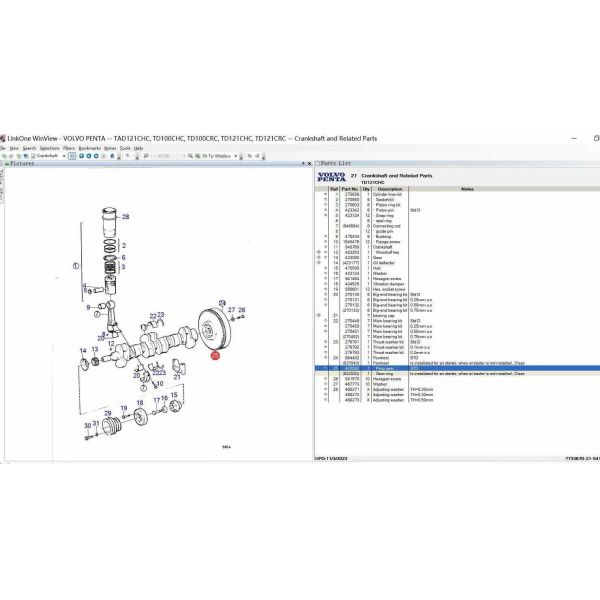The image size is (600, 600).
Task: Click the Volvo Penta logo
Action: coord(331,177)
